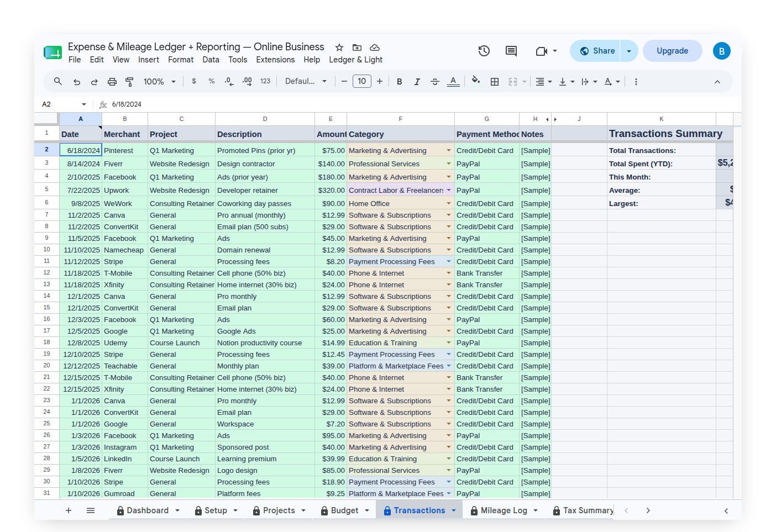Apply currency format with dollar icon
Viewport: 776px width, 532px height.
point(194,81)
